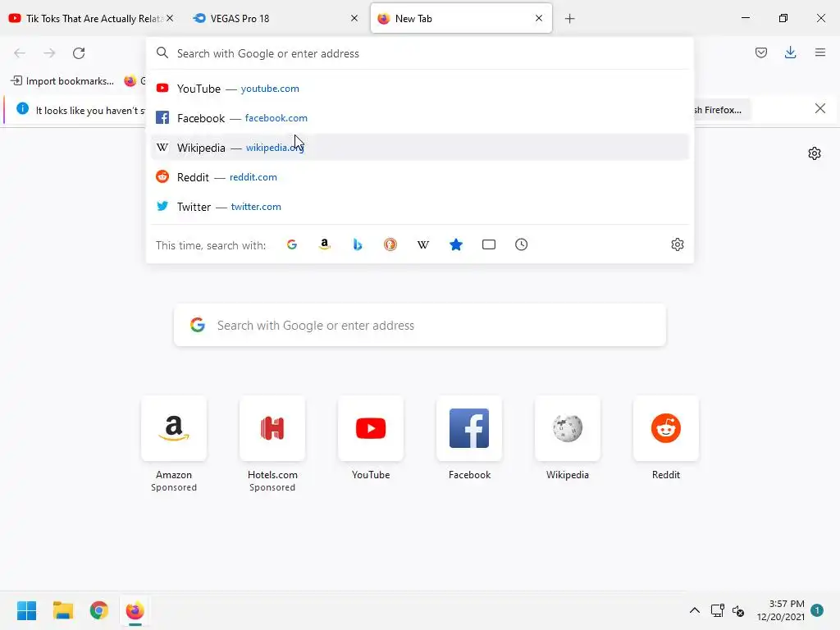Screen dimensions: 840x630
Task: Show hidden system tray icons
Action: pos(694,610)
